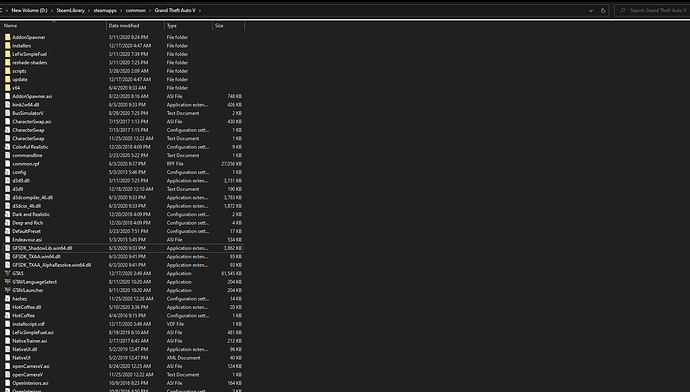Select the NativeUI XML Document file
690x392 pixels.
(22, 358)
